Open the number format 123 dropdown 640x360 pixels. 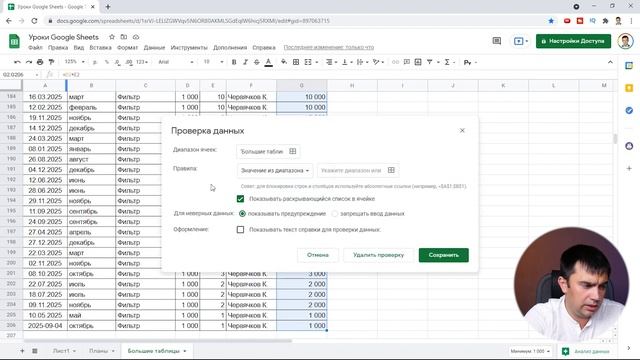pos(142,62)
